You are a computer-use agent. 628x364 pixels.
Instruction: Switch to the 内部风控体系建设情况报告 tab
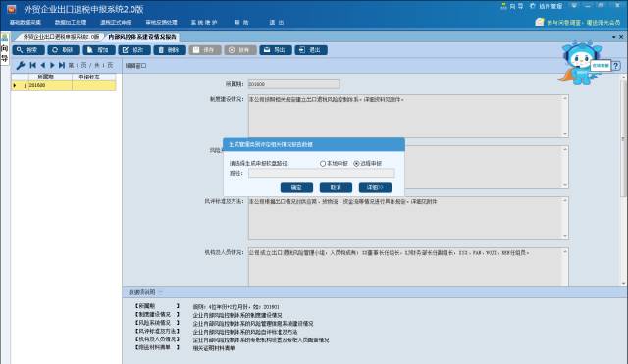pyautogui.click(x=141, y=37)
